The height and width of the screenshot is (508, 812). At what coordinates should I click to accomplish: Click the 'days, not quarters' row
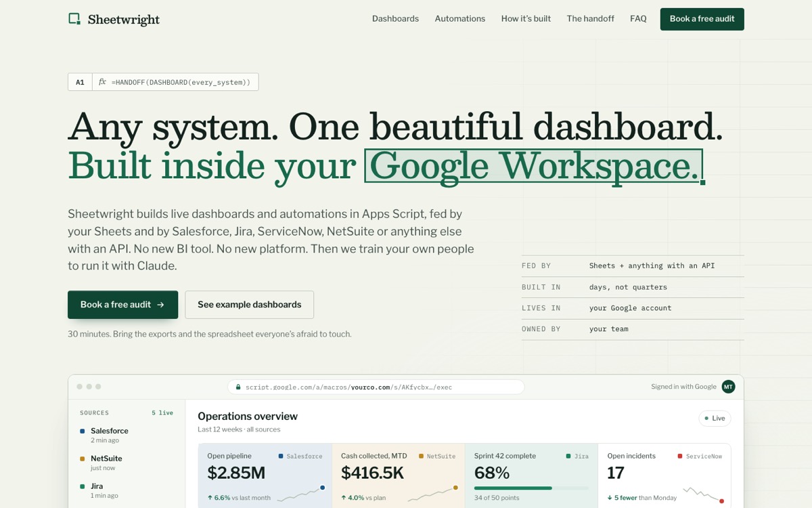(x=633, y=287)
